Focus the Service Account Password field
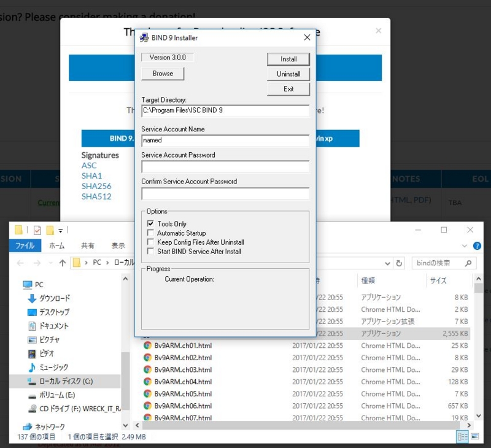491x448 pixels. coord(225,166)
